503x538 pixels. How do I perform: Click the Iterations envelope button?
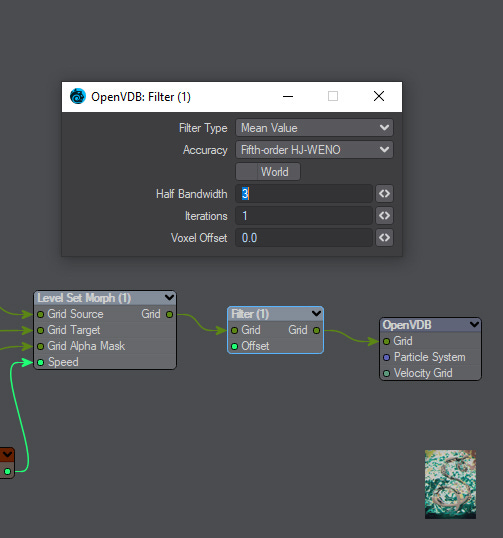tap(384, 216)
